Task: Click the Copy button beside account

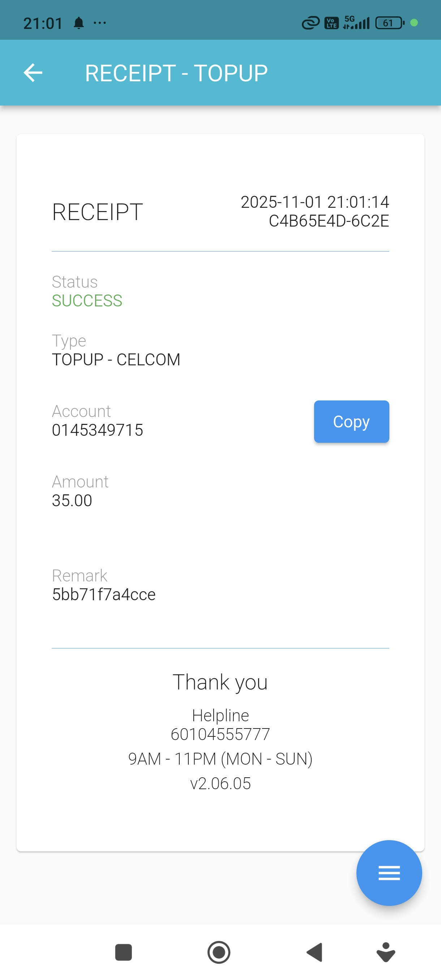Action: coord(351,421)
